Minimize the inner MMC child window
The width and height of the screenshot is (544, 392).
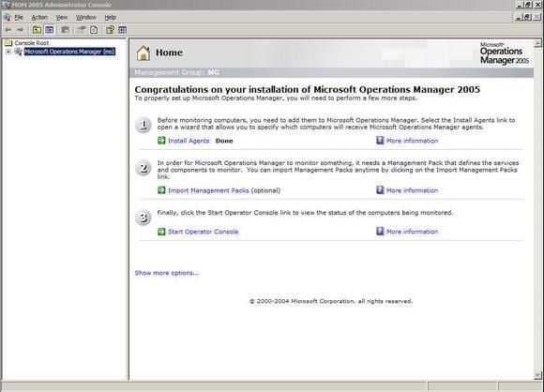click(519, 17)
